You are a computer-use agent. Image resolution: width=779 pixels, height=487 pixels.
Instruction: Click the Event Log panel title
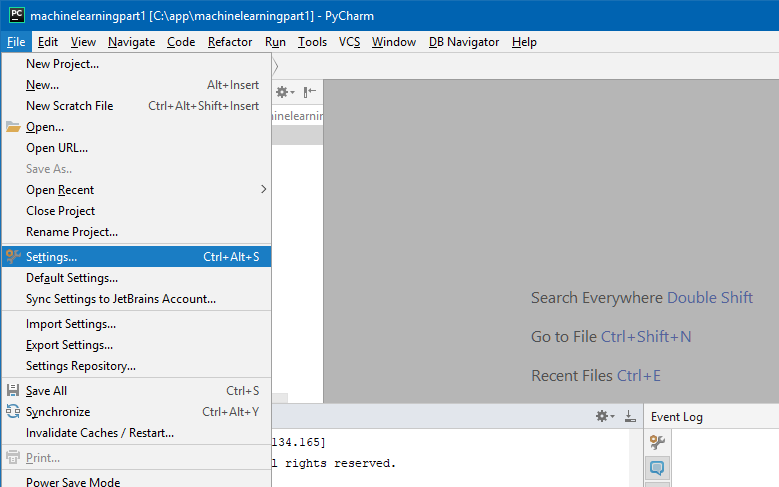coord(677,417)
